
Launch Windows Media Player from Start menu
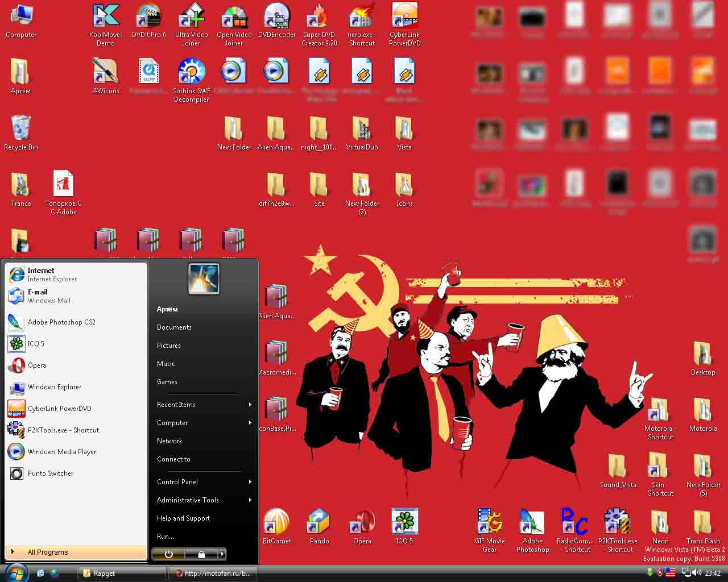[x=76, y=452]
